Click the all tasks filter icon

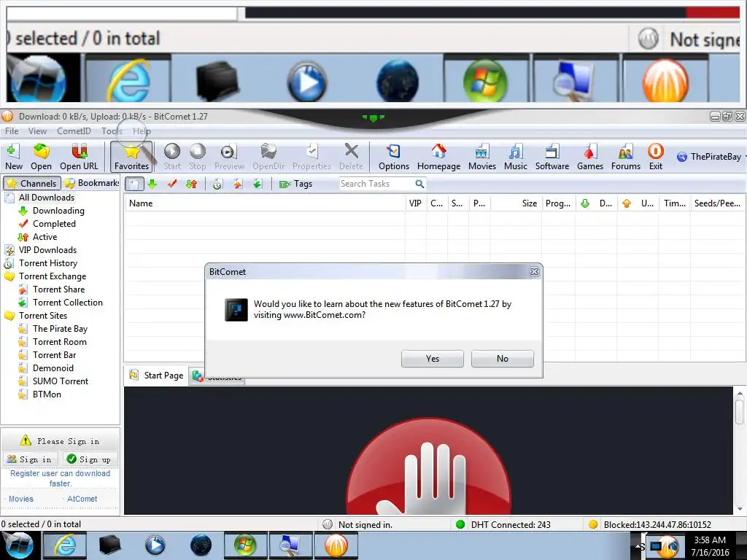click(134, 184)
